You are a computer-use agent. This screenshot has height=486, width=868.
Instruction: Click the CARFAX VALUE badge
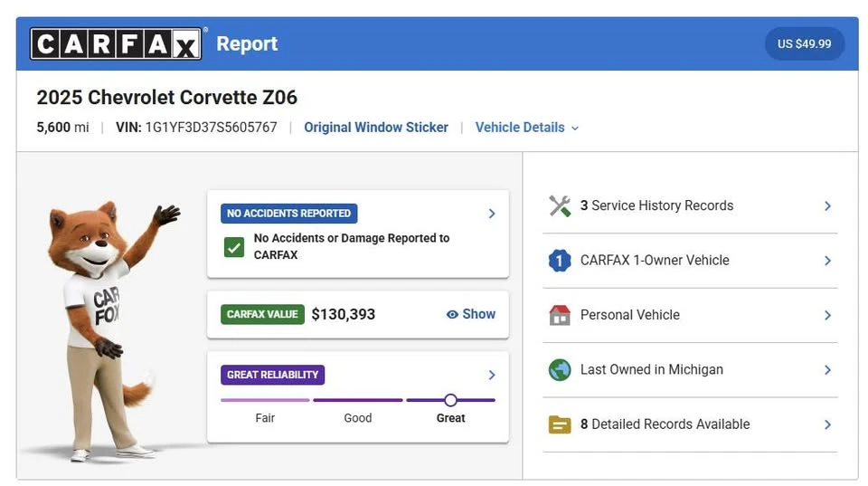(x=262, y=314)
